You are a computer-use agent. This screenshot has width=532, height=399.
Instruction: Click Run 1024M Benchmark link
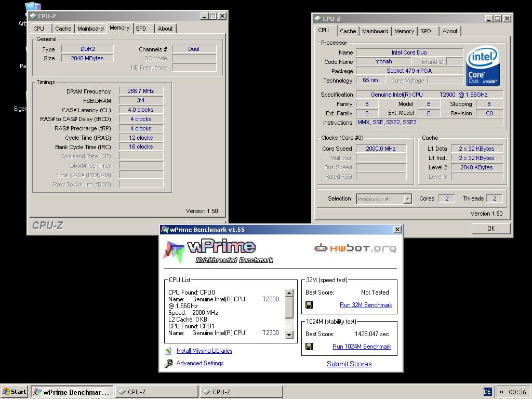tap(362, 347)
